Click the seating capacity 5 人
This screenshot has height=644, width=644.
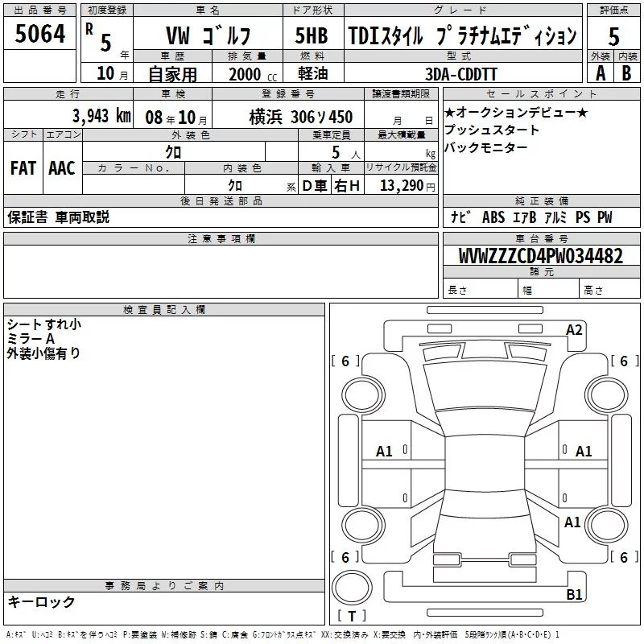pos(346,153)
